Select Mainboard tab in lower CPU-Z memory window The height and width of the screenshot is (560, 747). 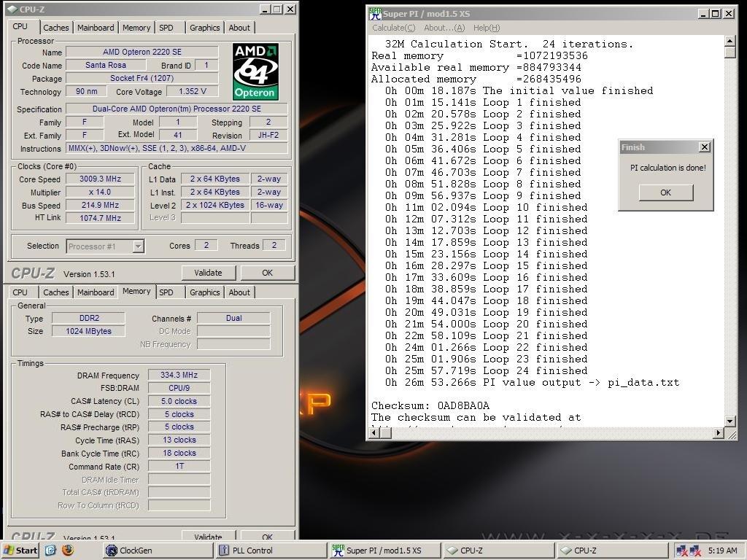click(x=96, y=292)
